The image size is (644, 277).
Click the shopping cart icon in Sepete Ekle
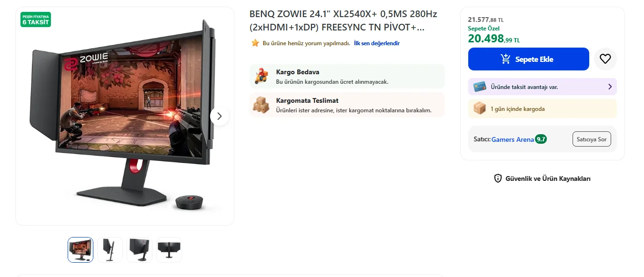pos(505,59)
